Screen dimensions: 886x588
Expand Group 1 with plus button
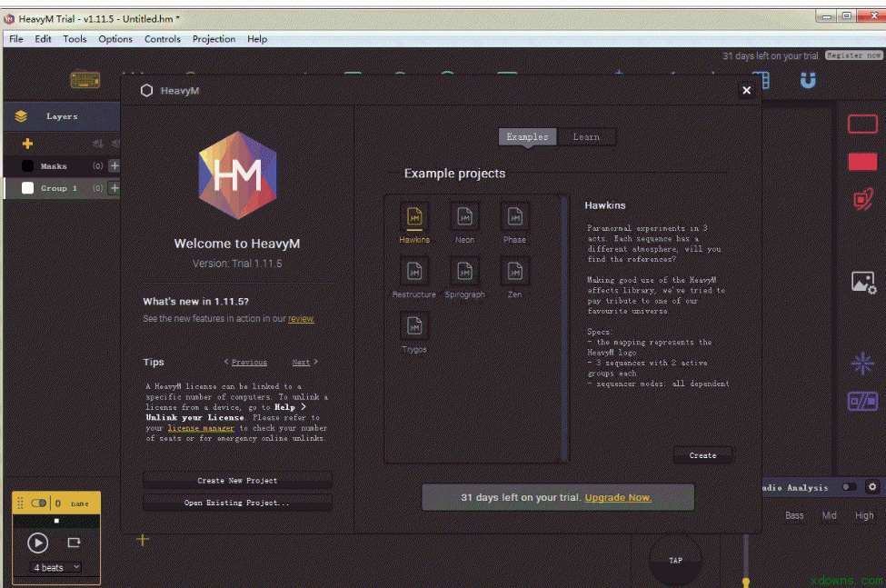tap(114, 188)
